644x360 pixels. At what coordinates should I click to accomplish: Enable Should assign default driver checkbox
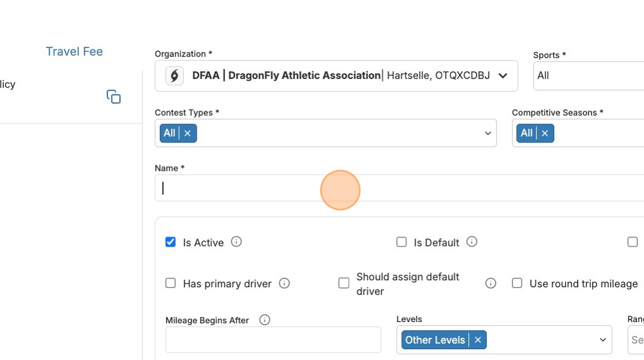click(344, 283)
